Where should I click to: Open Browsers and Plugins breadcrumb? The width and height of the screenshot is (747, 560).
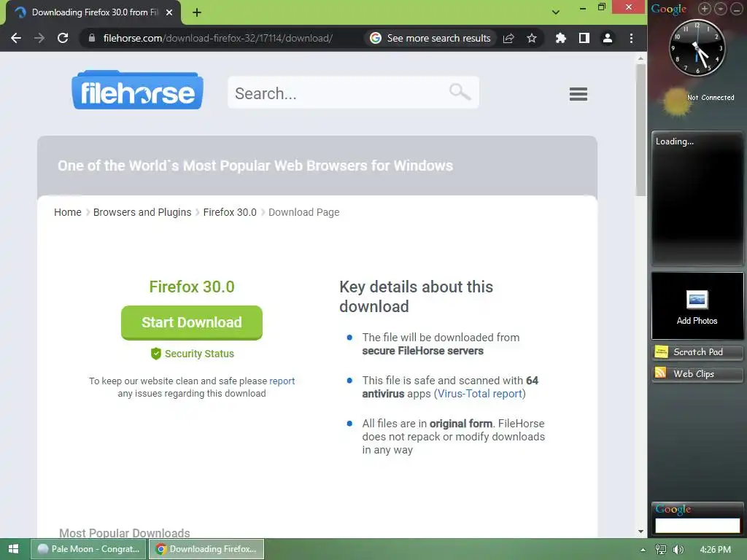142,212
